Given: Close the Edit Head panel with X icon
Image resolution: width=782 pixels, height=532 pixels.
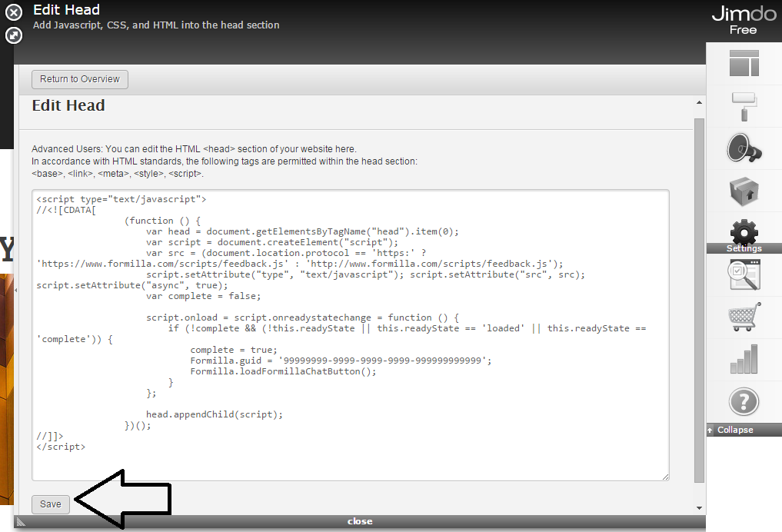Looking at the screenshot, I should tap(14, 12).
